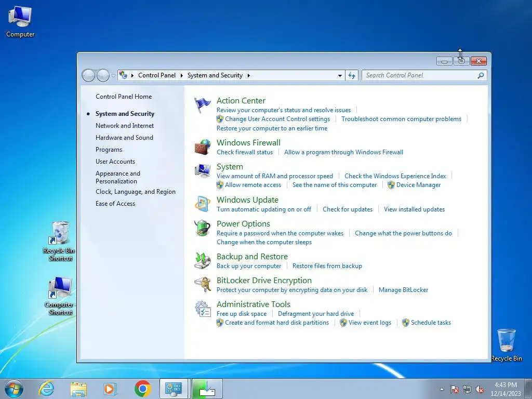Viewport: 532px width, 399px height.
Task: Open the Programs category
Action: coord(109,150)
